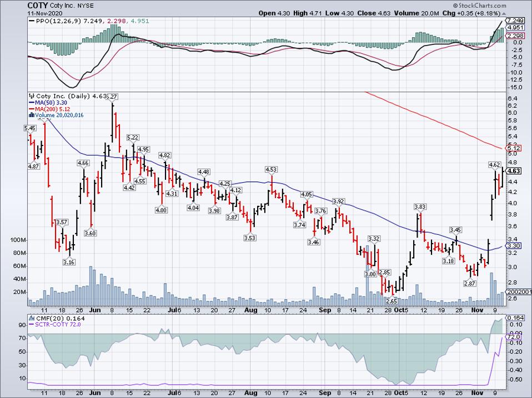The height and width of the screenshot is (398, 532).
Task: Click the Volume legend bar icon
Action: pos(31,115)
